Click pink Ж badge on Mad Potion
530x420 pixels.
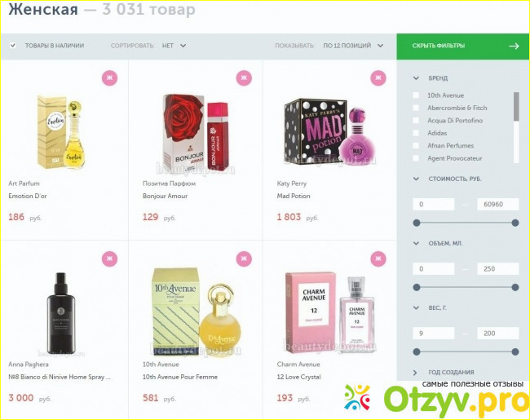(x=378, y=77)
